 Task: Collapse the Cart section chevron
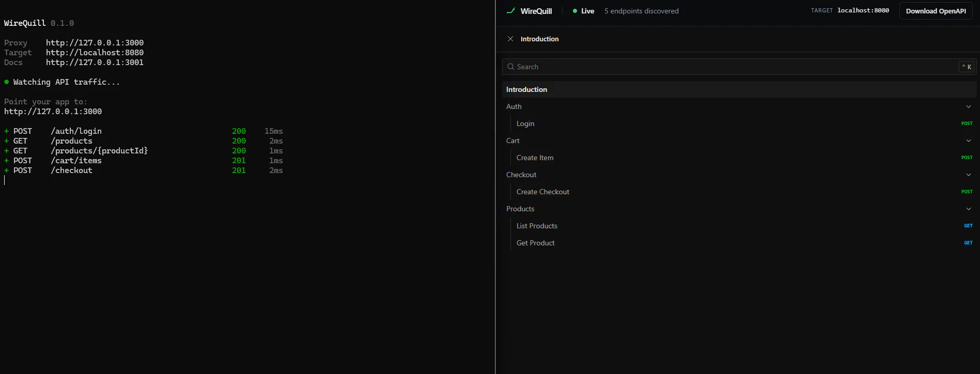(x=969, y=141)
